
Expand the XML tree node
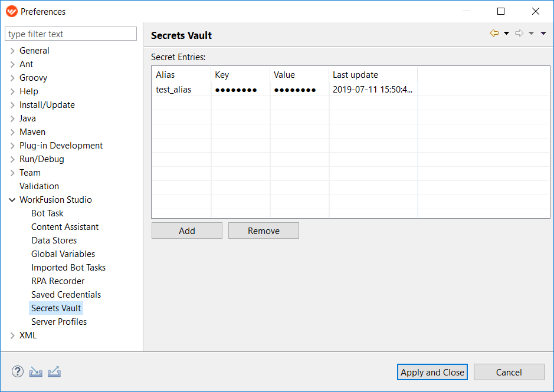[12, 335]
